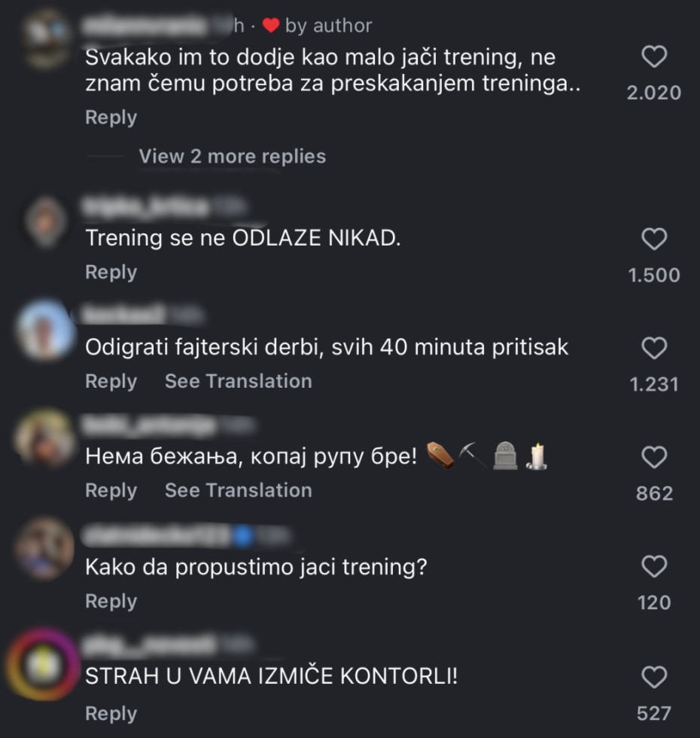Open avatar of 'Kako da propustimo' commenter
This screenshot has height=738, width=700.
coord(45,550)
